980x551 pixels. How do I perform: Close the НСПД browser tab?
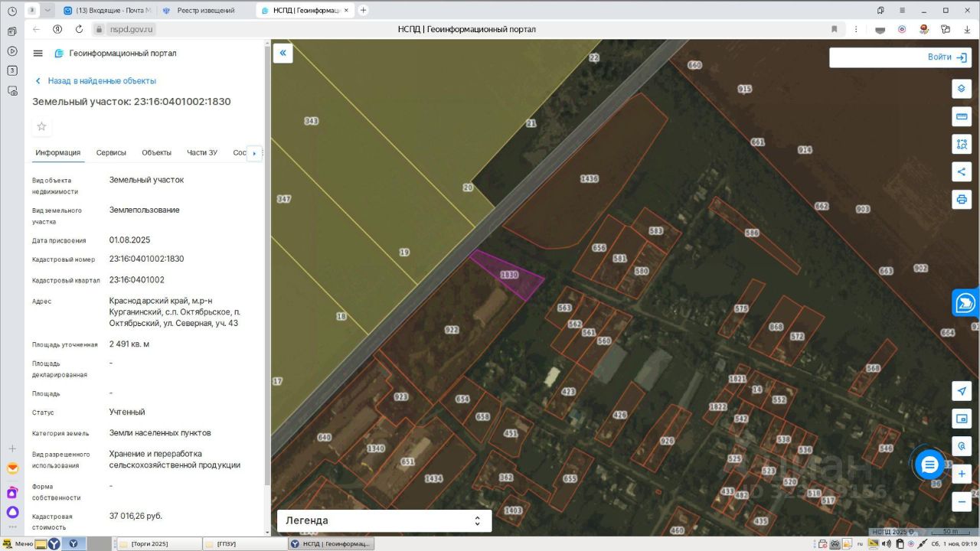(345, 11)
